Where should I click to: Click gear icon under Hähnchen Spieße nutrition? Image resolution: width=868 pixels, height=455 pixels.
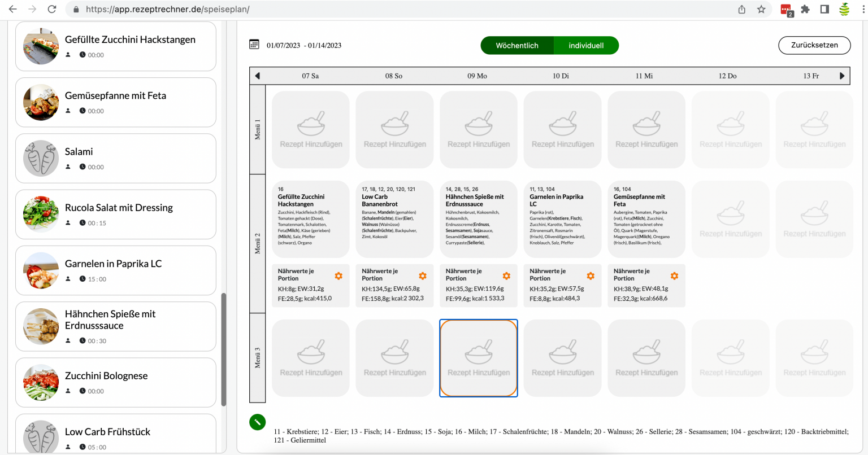coord(506,276)
